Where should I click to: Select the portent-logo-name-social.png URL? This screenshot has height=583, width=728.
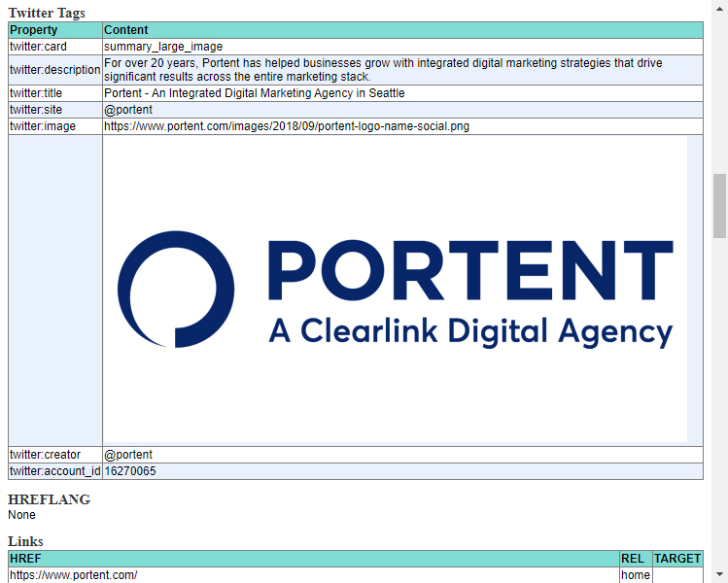click(287, 126)
